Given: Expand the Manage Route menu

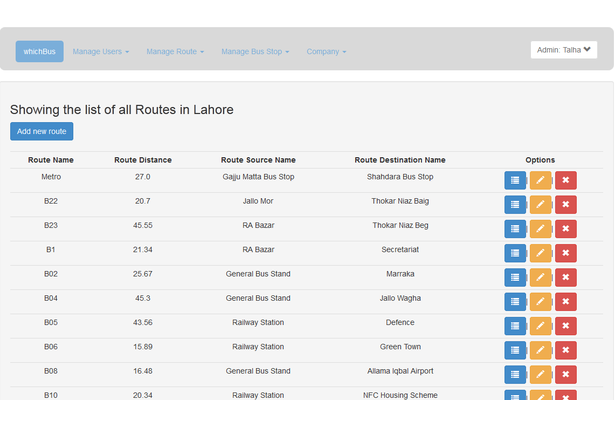Looking at the screenshot, I should point(175,51).
